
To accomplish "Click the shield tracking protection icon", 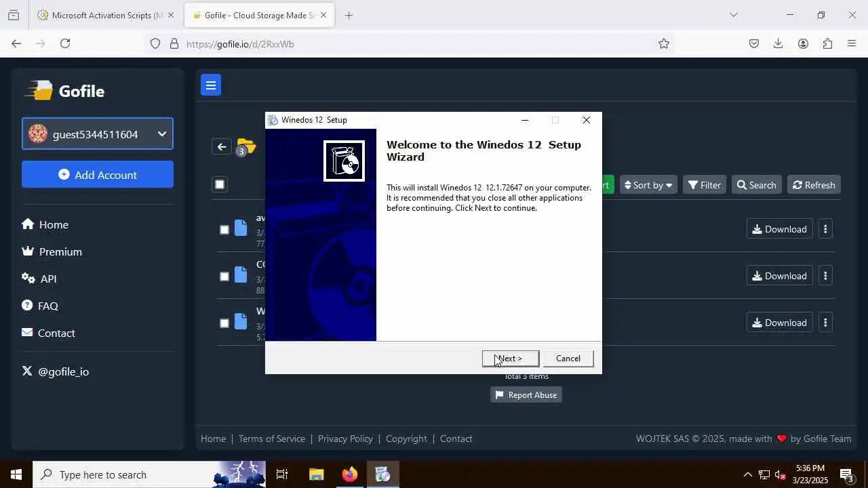I will pyautogui.click(x=155, y=43).
